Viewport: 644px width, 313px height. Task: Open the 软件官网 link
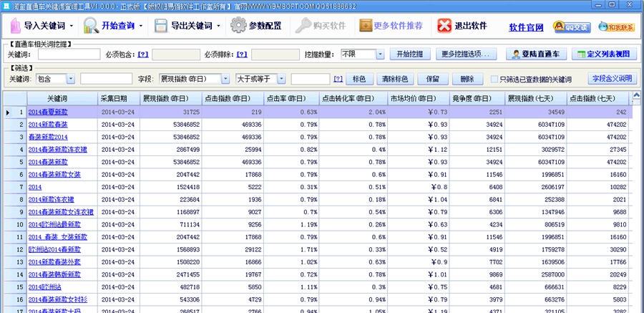coord(526,27)
